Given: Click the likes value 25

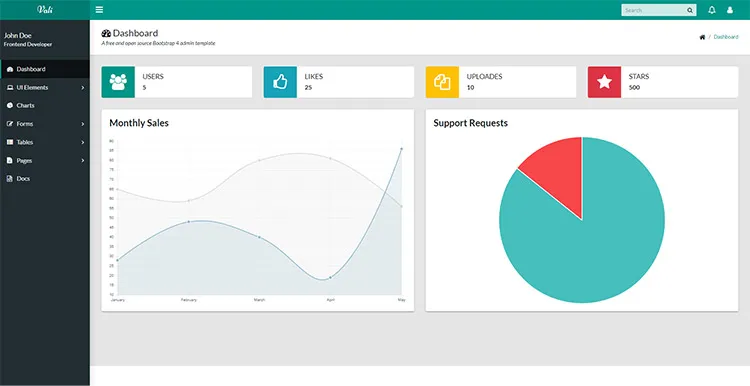Looking at the screenshot, I should click(308, 88).
